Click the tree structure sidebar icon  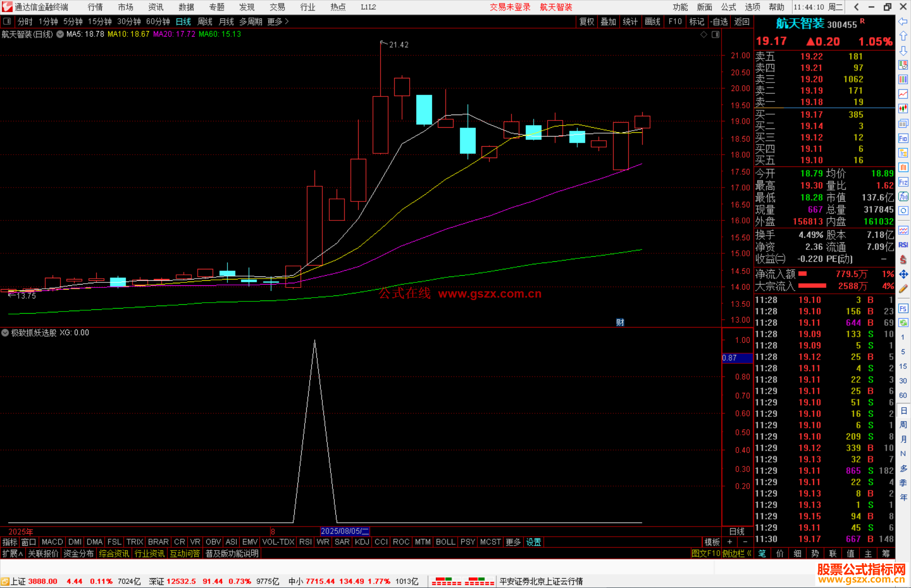tap(903, 153)
